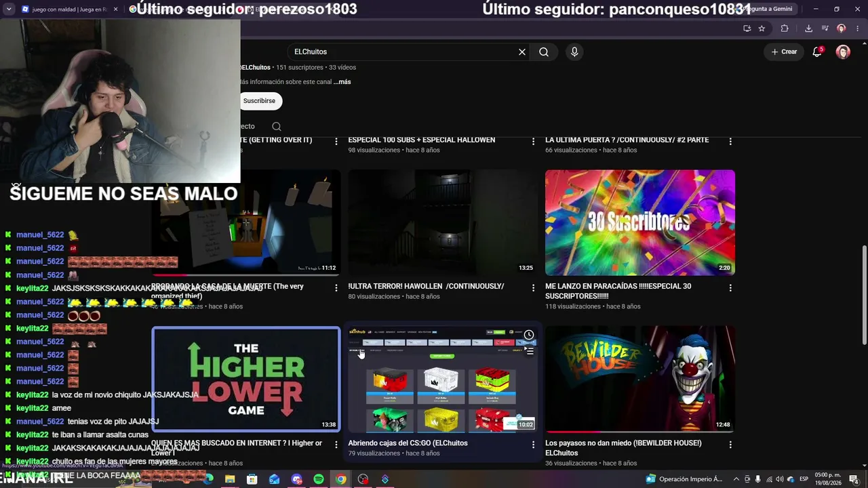Open Chrome from the taskbar
The image size is (868, 488).
tap(341, 479)
